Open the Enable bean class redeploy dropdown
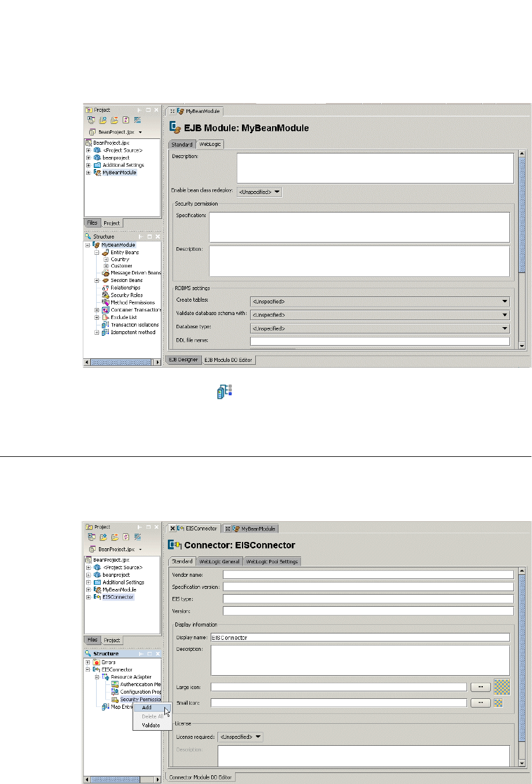The image size is (532, 784). point(259,192)
